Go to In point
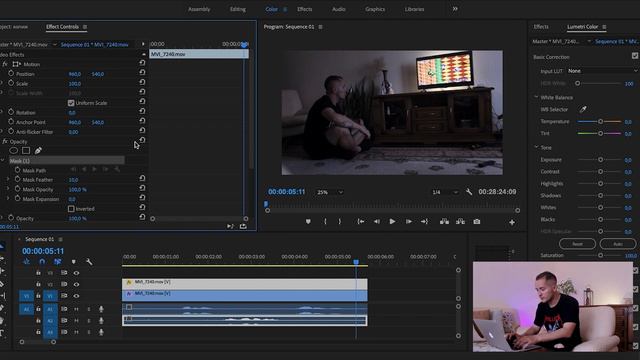This screenshot has width=640, height=360. tap(361, 222)
